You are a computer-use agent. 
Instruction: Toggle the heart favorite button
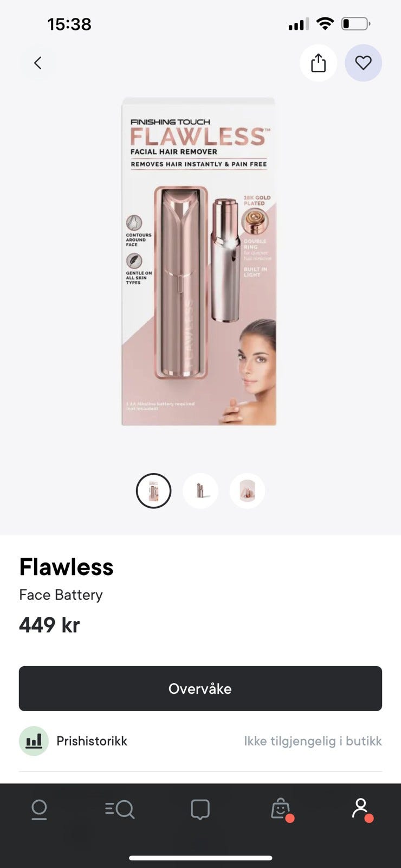tap(363, 63)
